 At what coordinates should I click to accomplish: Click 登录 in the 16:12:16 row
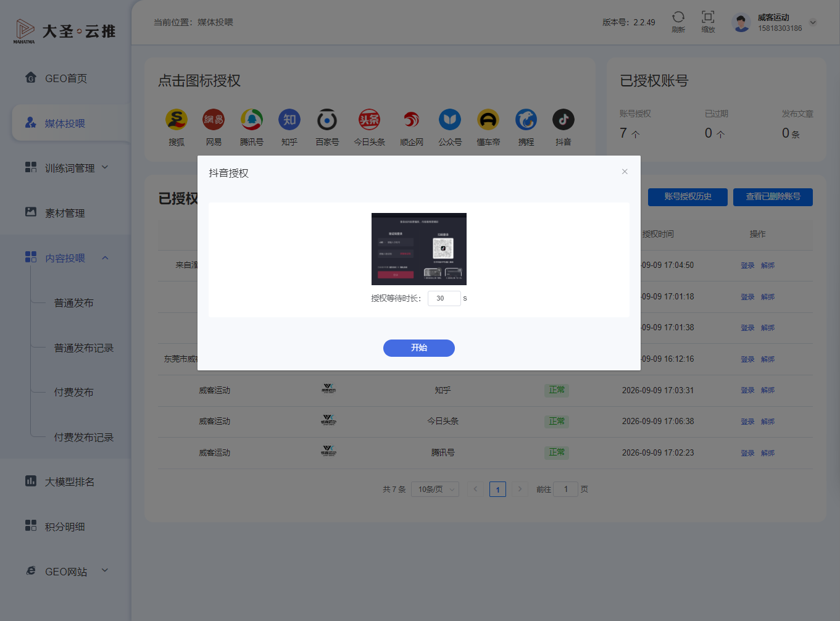747,359
